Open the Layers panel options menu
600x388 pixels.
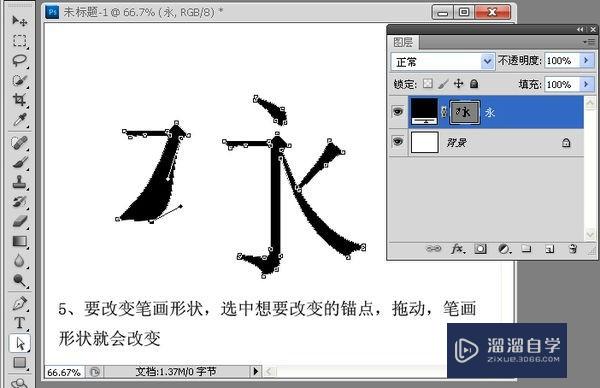click(589, 41)
